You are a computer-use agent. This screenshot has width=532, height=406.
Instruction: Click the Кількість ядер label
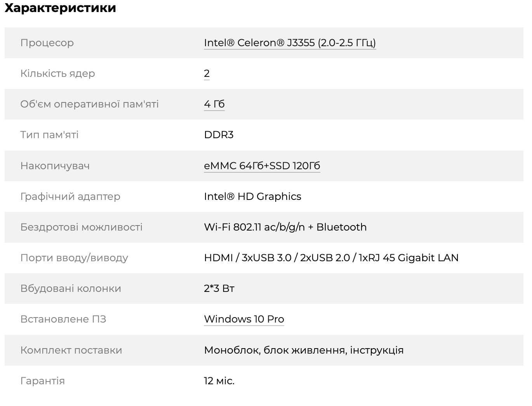click(x=57, y=73)
